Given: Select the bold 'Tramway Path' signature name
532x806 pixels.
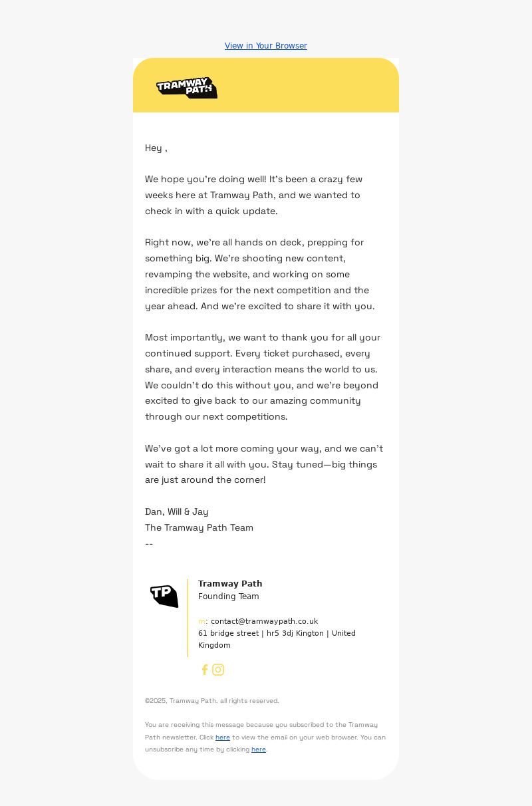Looking at the screenshot, I should tap(230, 583).
